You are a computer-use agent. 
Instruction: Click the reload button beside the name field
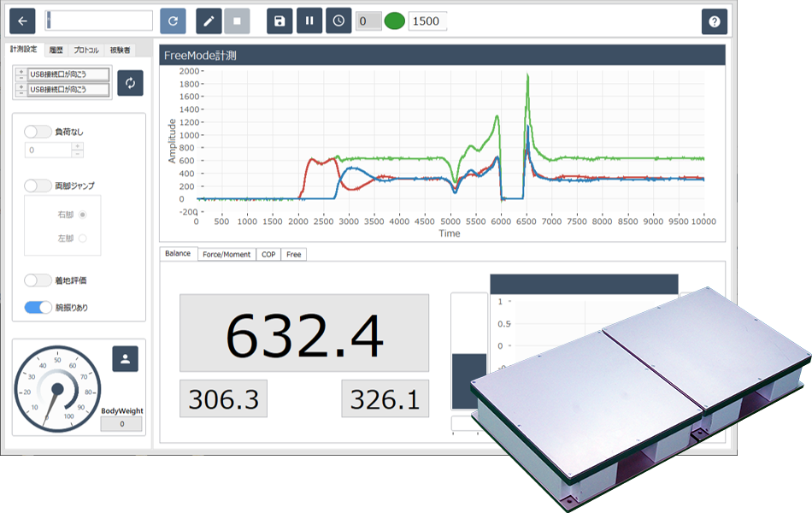pyautogui.click(x=172, y=21)
